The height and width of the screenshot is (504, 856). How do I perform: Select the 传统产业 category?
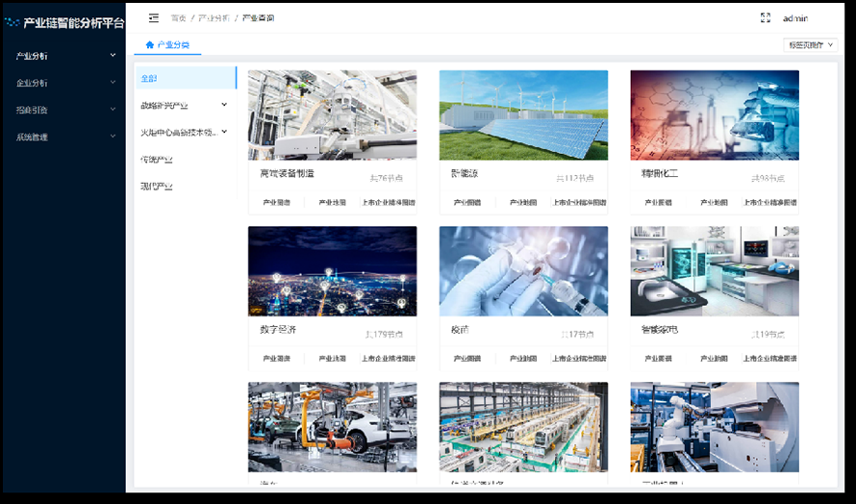(x=157, y=159)
